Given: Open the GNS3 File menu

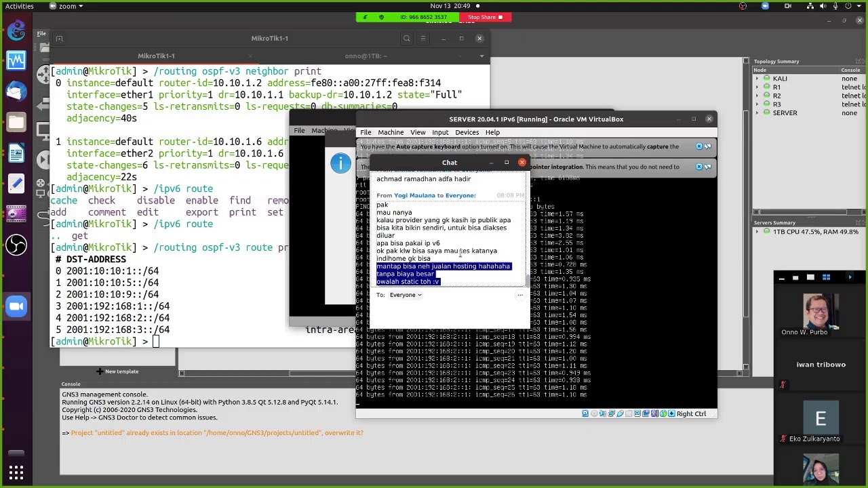Looking at the screenshot, I should (41, 33).
